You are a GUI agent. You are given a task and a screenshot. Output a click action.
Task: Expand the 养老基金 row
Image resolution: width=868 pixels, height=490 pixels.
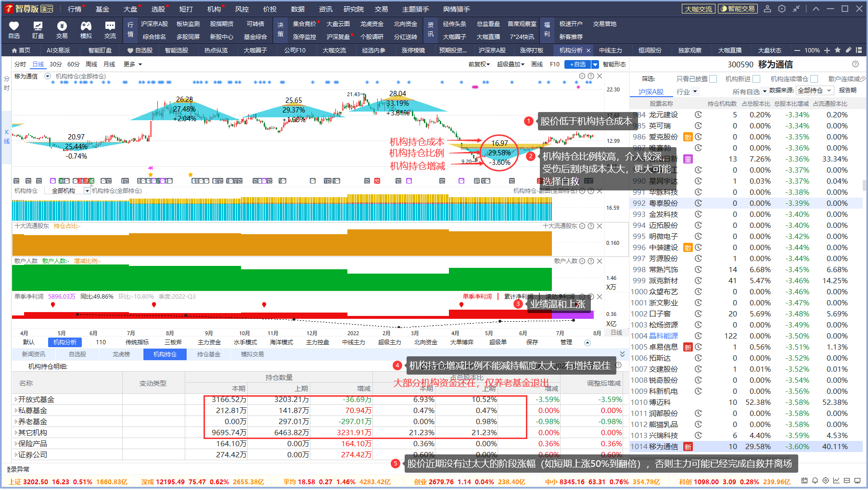pyautogui.click(x=16, y=422)
